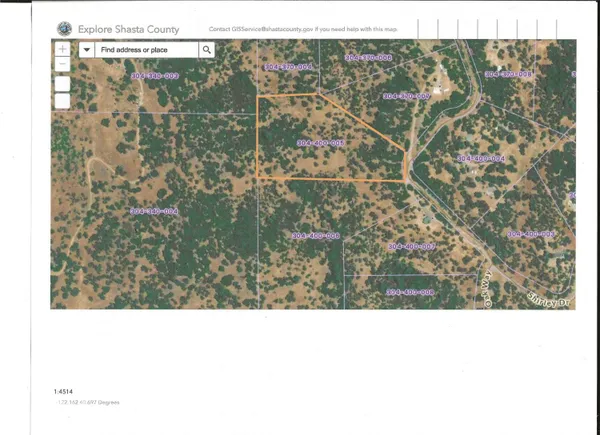Select parcel label 304-400-008
The height and width of the screenshot is (435, 600).
410,292
